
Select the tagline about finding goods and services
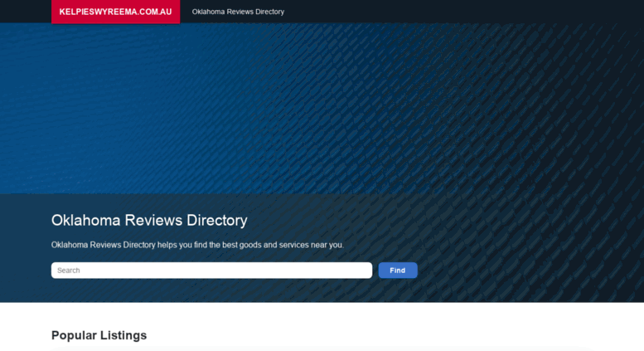(197, 245)
